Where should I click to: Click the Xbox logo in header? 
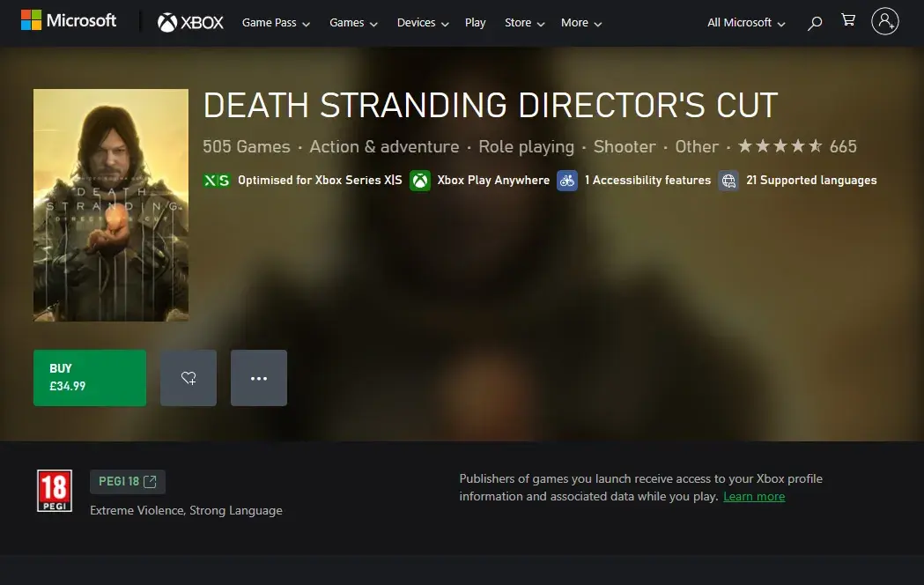pos(190,23)
